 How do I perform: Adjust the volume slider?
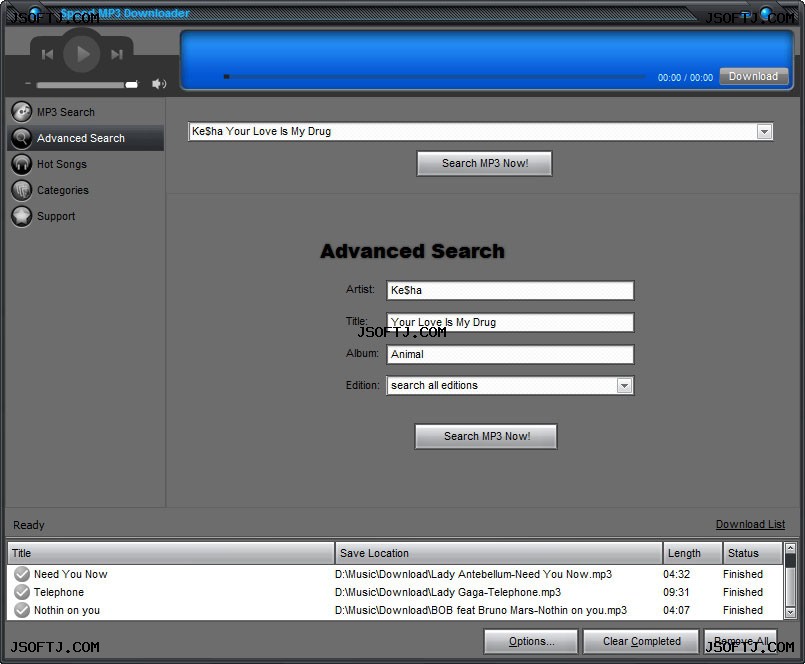(87, 85)
